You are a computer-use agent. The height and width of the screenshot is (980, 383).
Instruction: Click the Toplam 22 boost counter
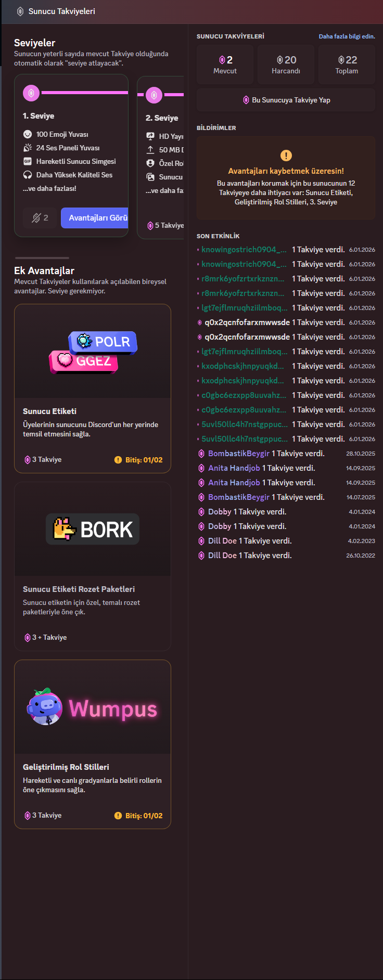(347, 65)
